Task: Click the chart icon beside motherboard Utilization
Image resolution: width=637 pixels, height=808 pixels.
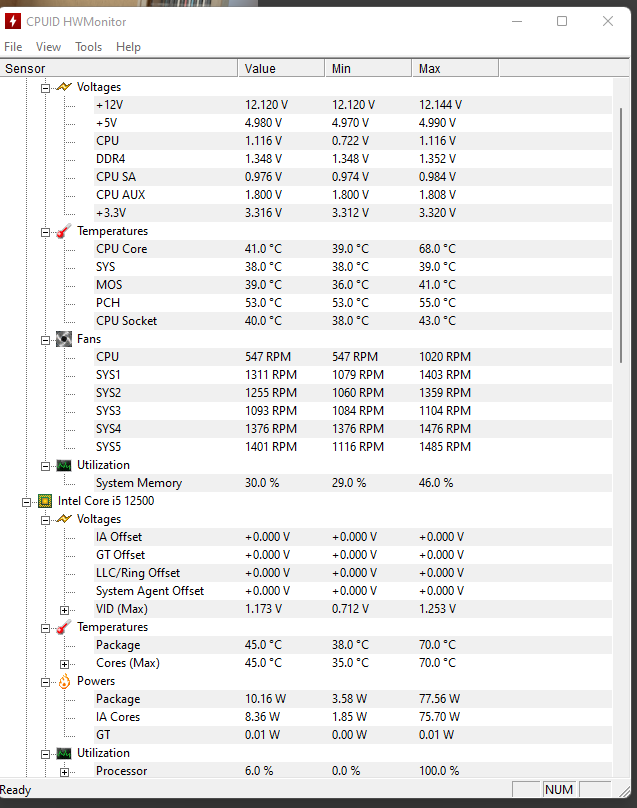Action: (x=64, y=465)
